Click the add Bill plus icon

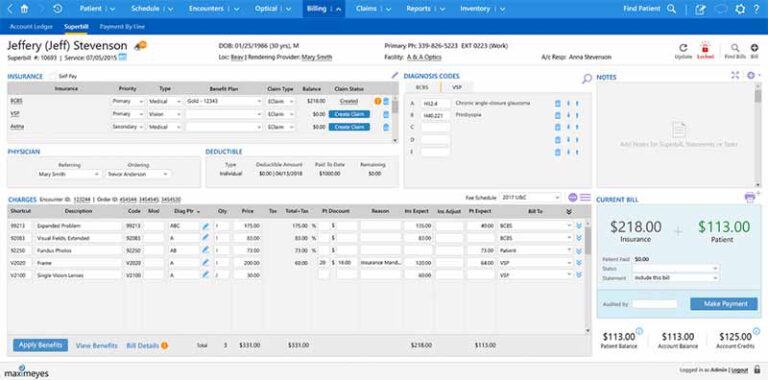tap(754, 48)
